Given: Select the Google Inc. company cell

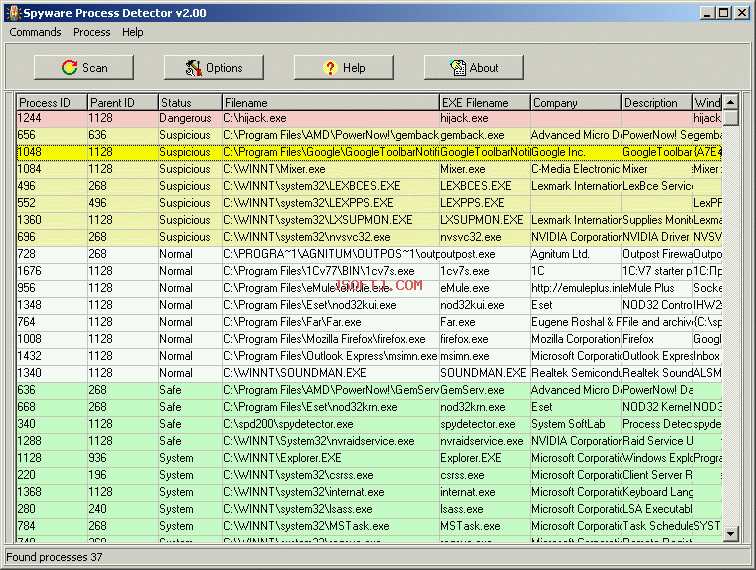Looking at the screenshot, I should pyautogui.click(x=576, y=152).
